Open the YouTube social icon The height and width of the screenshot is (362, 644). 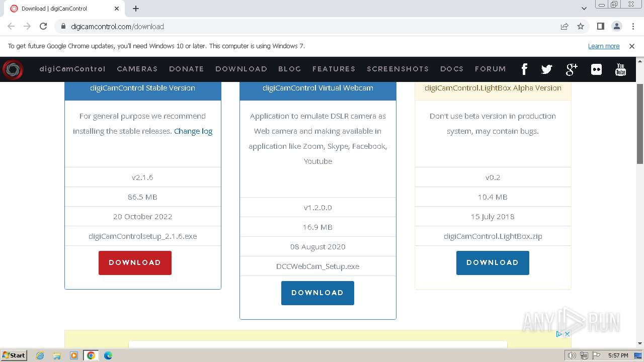pyautogui.click(x=620, y=69)
